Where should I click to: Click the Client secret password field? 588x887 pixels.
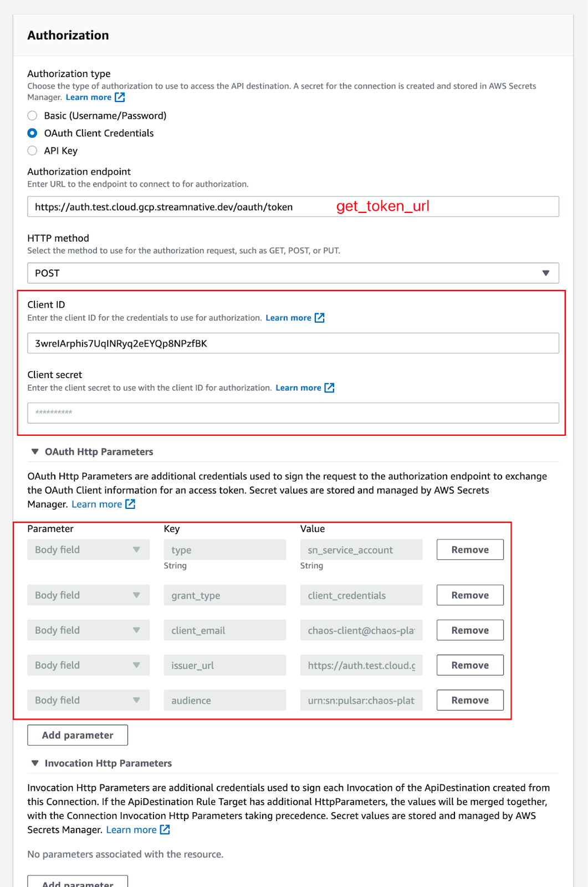(x=293, y=413)
